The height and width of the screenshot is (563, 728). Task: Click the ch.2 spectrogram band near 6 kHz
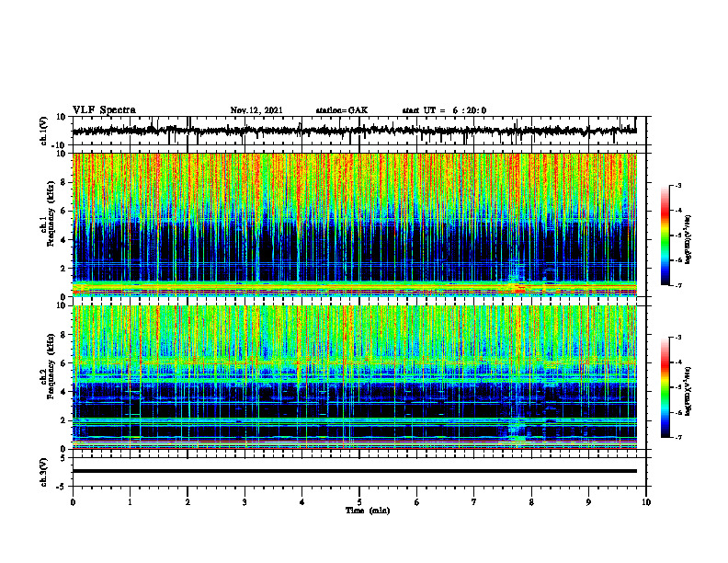pyautogui.click(x=354, y=362)
